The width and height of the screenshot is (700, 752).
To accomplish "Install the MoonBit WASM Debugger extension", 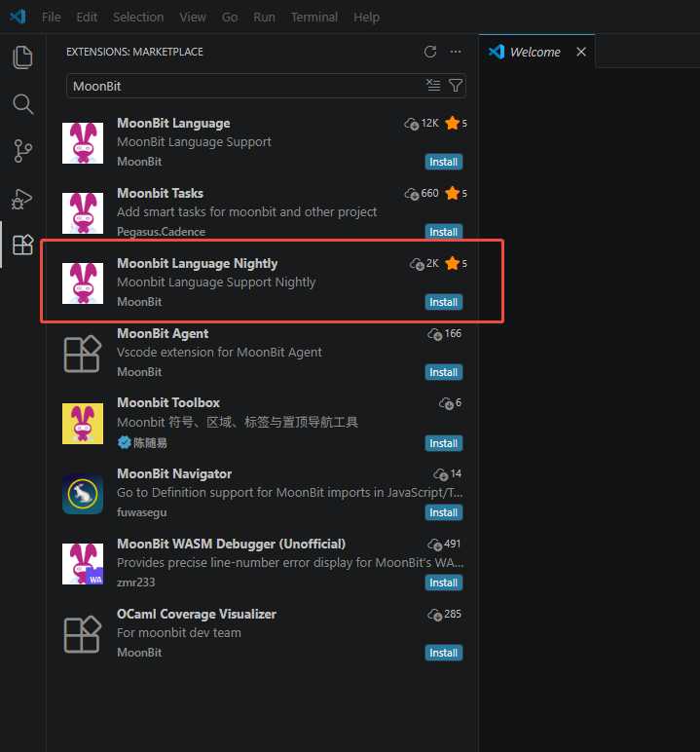I will (x=444, y=583).
